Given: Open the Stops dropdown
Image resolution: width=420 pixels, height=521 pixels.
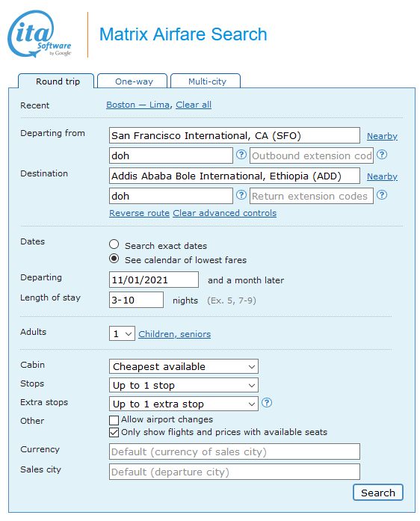Looking at the screenshot, I should 183,385.
